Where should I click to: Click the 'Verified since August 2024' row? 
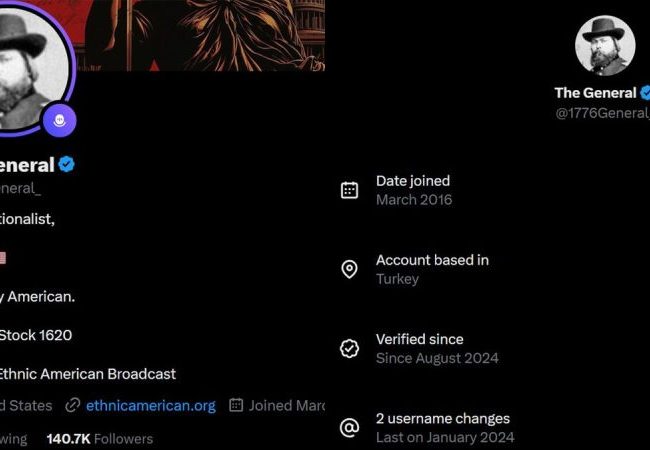click(419, 348)
